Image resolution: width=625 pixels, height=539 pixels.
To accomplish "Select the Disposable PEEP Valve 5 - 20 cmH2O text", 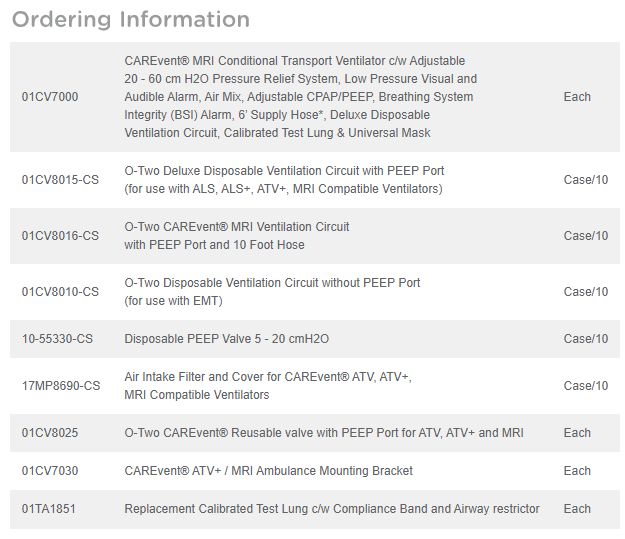I will coord(226,339).
